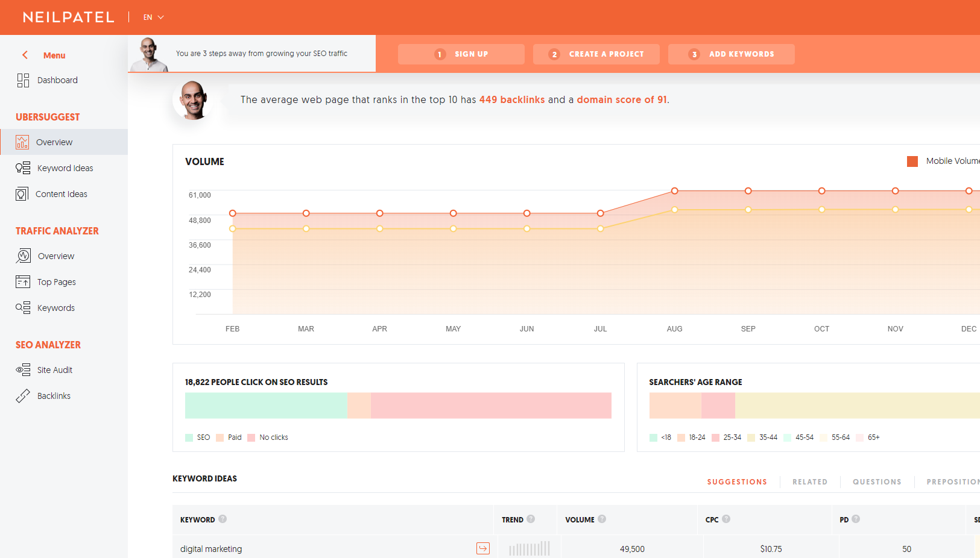Open Traffic Analyzer Keywords icon
The height and width of the screenshot is (558, 980).
pyautogui.click(x=23, y=308)
